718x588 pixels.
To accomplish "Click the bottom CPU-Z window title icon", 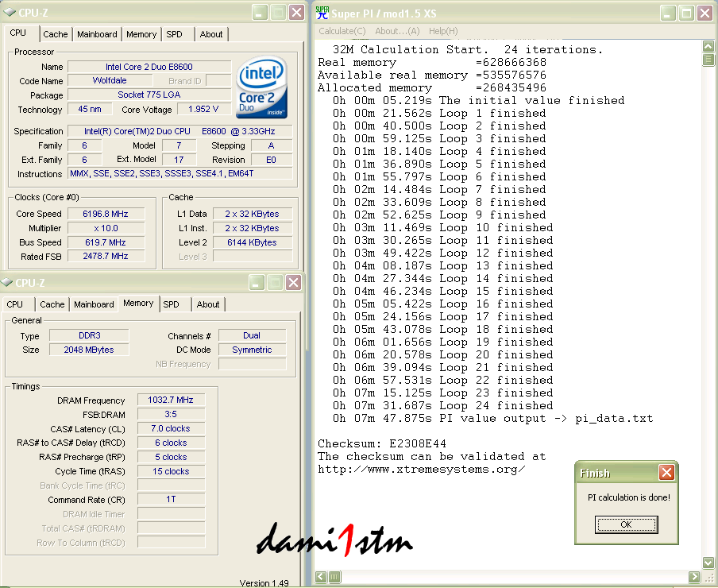I will click(7, 283).
